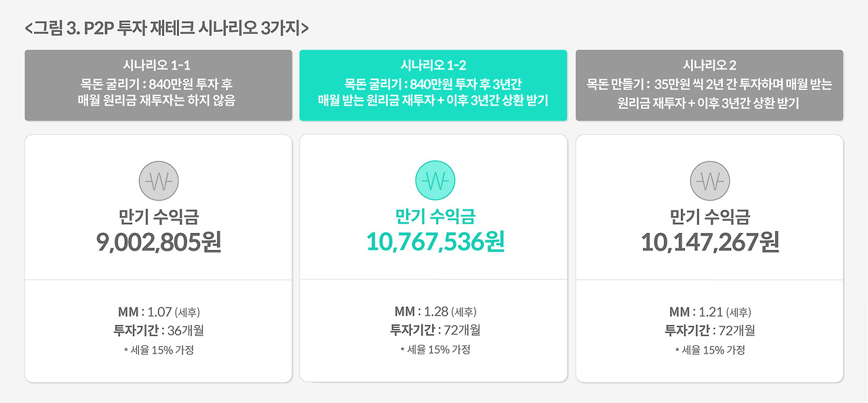This screenshot has width=868, height=403.
Task: Click the gray won icon in scenario 2 card
Action: click(x=710, y=182)
